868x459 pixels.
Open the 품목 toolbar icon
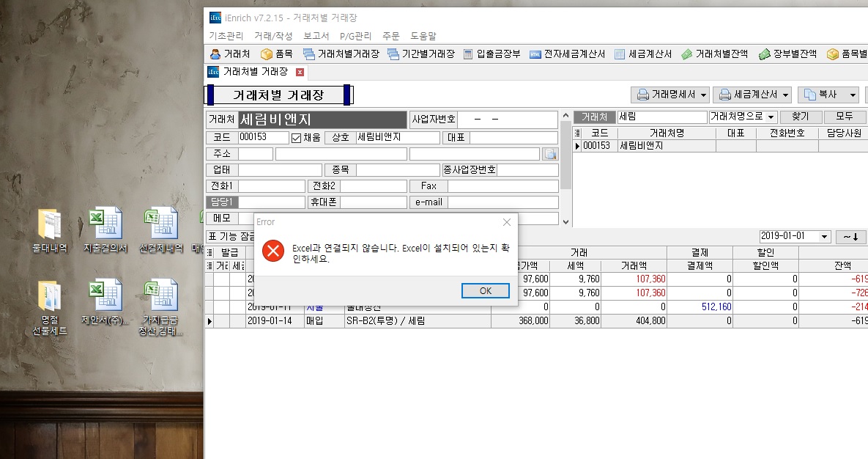point(277,54)
